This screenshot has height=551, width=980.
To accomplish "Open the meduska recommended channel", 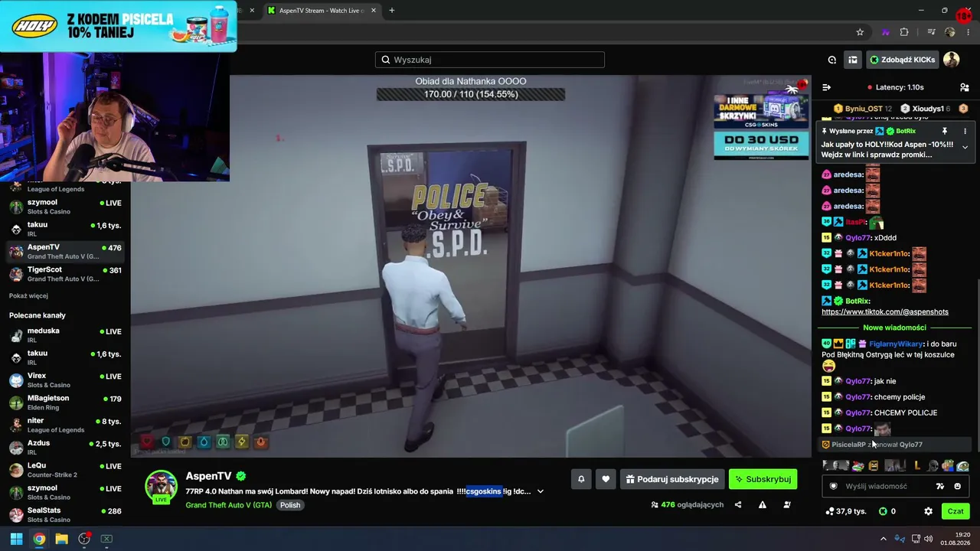I will point(65,335).
